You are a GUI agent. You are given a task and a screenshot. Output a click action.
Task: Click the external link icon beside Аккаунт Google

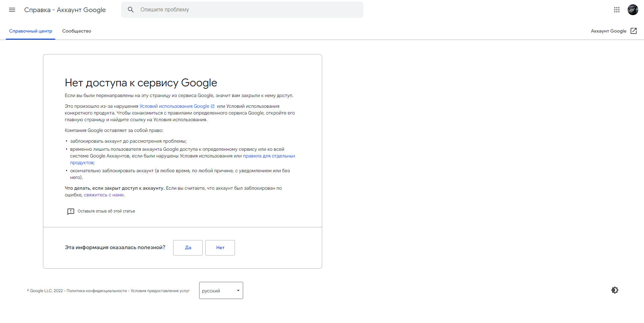634,31
